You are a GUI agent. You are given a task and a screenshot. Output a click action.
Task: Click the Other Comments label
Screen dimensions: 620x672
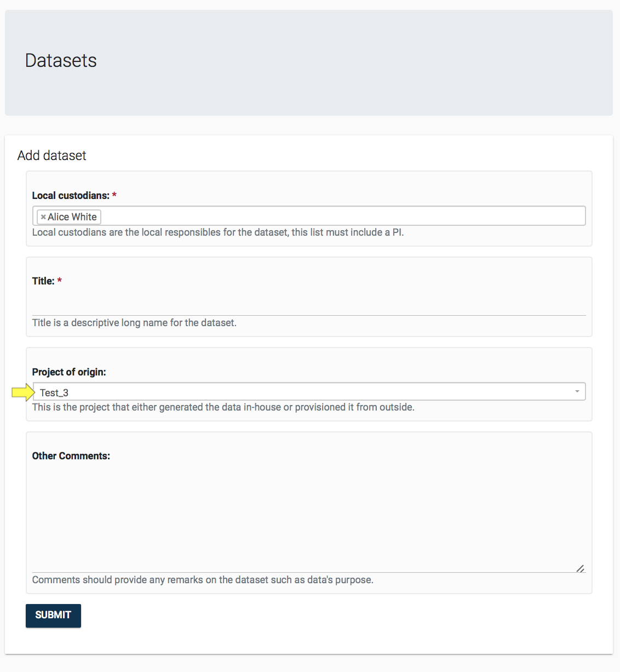pos(71,456)
